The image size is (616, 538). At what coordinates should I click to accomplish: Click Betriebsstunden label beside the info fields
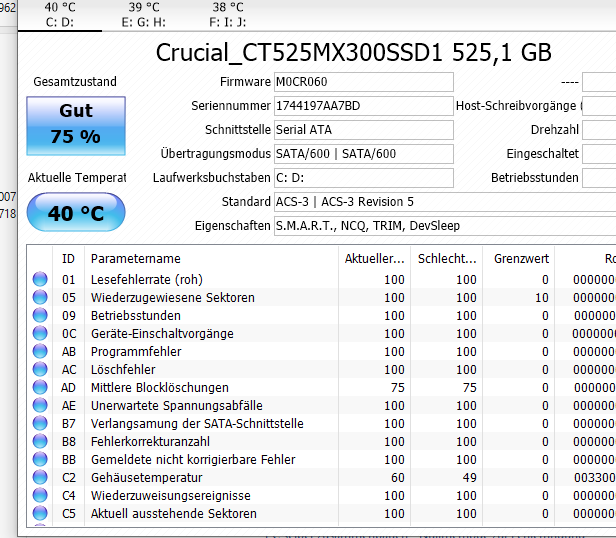point(535,178)
